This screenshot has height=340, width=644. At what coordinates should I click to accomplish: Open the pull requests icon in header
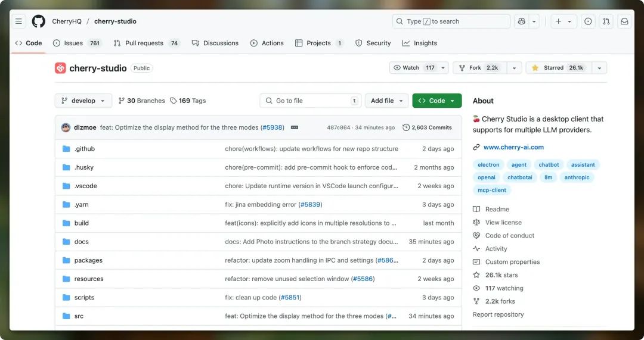click(606, 21)
